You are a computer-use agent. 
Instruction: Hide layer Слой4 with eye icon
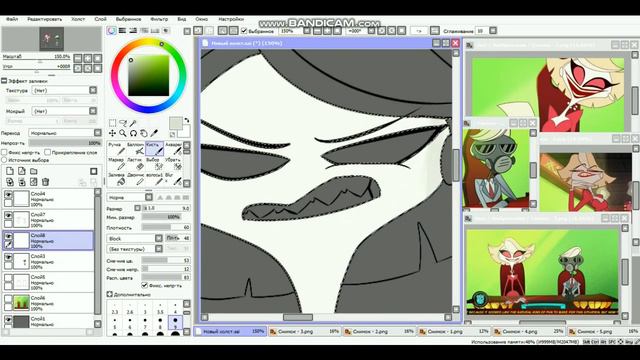(x=8, y=195)
